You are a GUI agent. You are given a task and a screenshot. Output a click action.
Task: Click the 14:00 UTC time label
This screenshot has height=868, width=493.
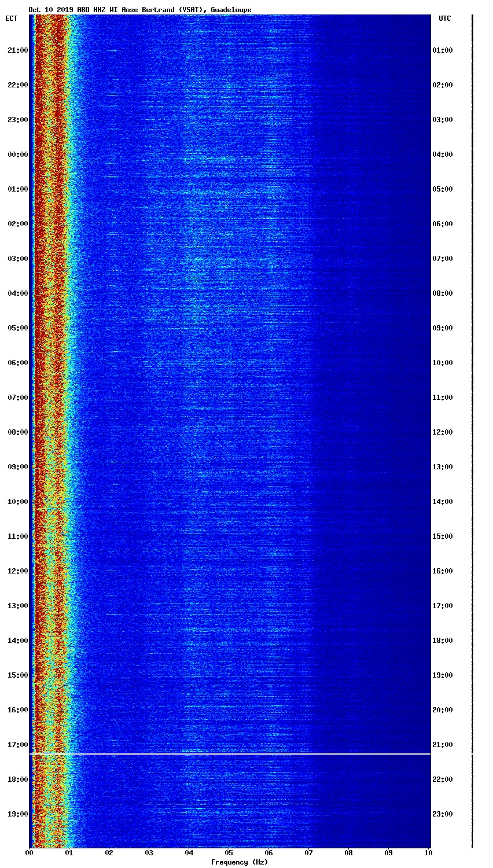coord(443,502)
